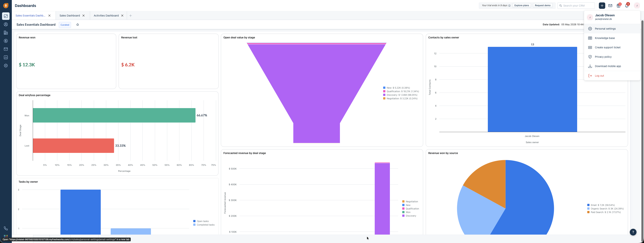Switch to the Activities Dashboard tab

106,16
